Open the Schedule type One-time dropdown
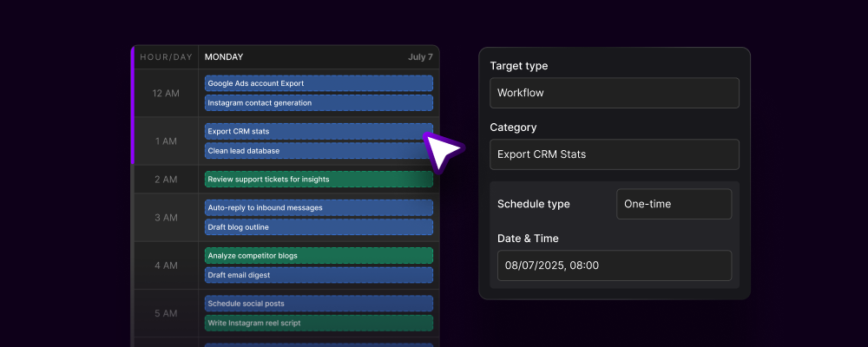868x347 pixels. [x=674, y=204]
